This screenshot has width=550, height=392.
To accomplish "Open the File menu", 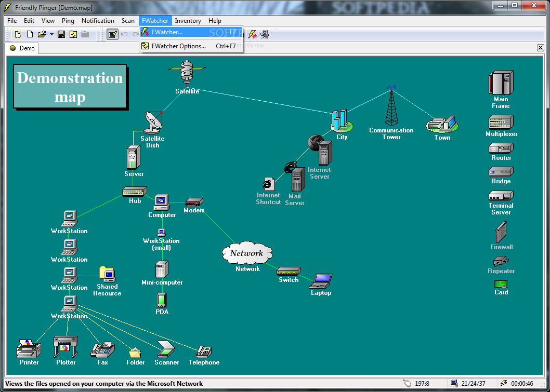I will pyautogui.click(x=12, y=21).
